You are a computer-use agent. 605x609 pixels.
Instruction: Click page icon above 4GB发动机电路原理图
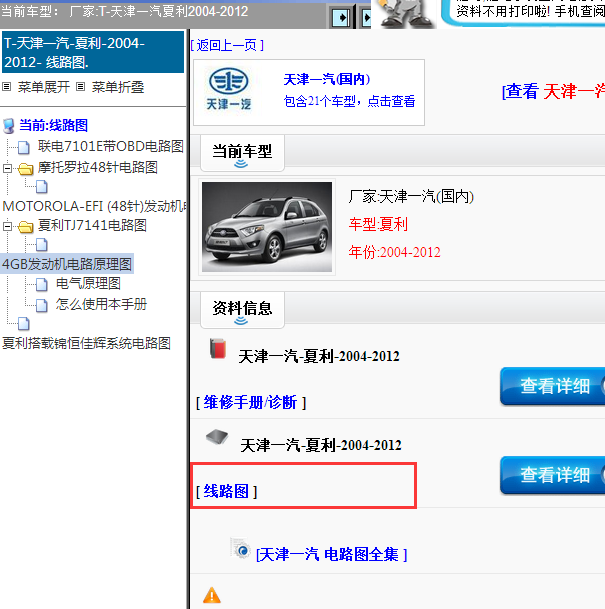[42, 245]
